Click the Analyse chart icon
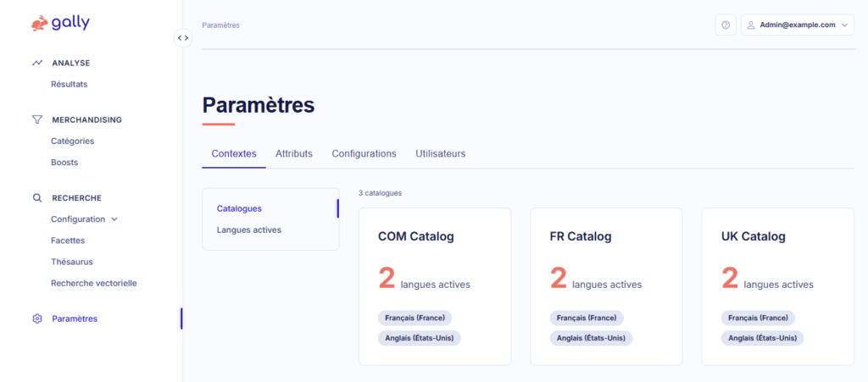 pos(37,63)
